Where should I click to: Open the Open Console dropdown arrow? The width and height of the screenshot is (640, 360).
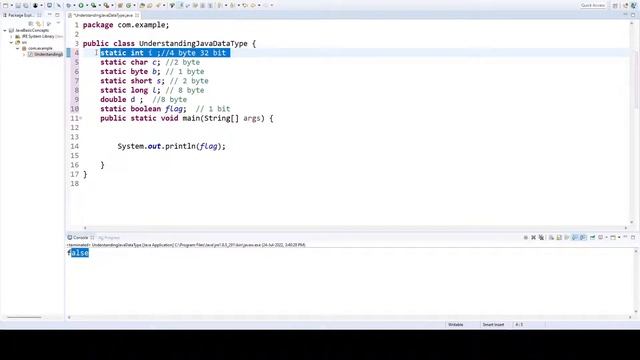619,237
